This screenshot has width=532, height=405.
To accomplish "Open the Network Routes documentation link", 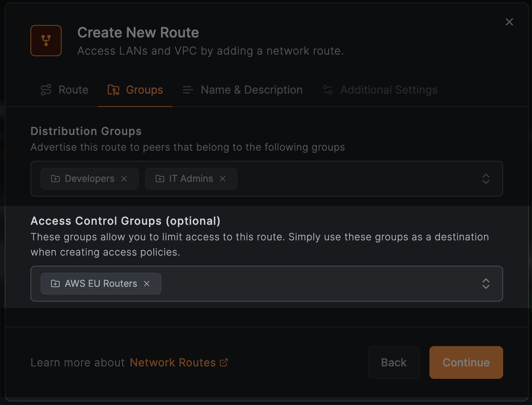I will [x=172, y=362].
